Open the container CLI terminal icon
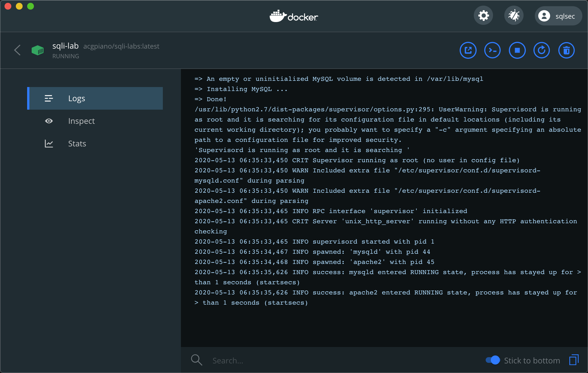Viewport: 588px width, 373px height. (x=492, y=50)
